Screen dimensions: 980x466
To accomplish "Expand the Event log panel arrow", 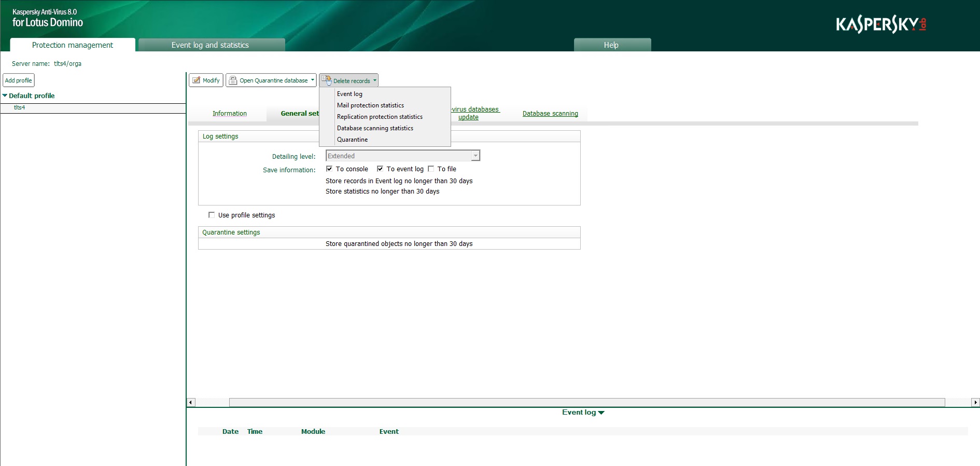I will (x=601, y=413).
